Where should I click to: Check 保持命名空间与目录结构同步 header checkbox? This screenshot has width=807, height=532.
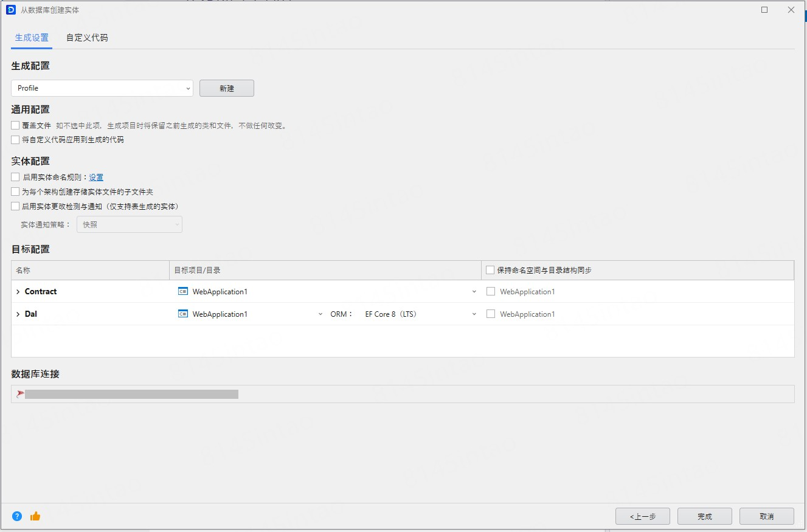point(490,271)
